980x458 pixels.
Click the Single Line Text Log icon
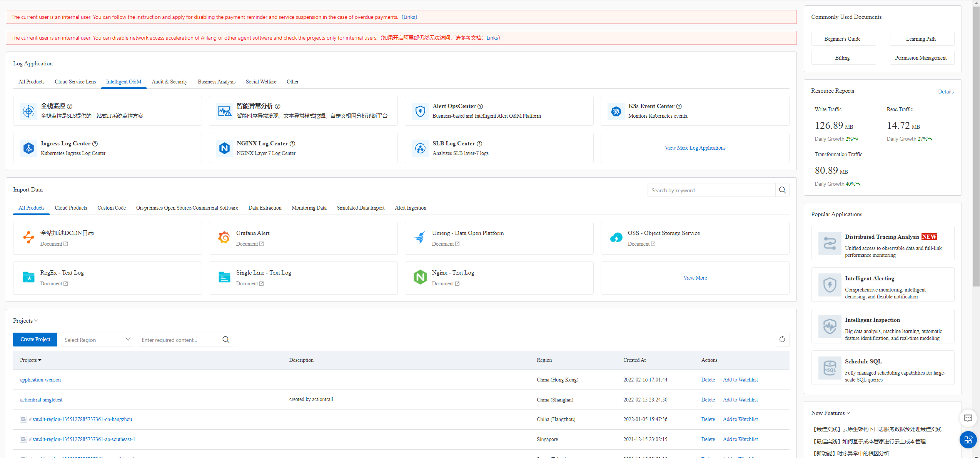click(x=224, y=277)
